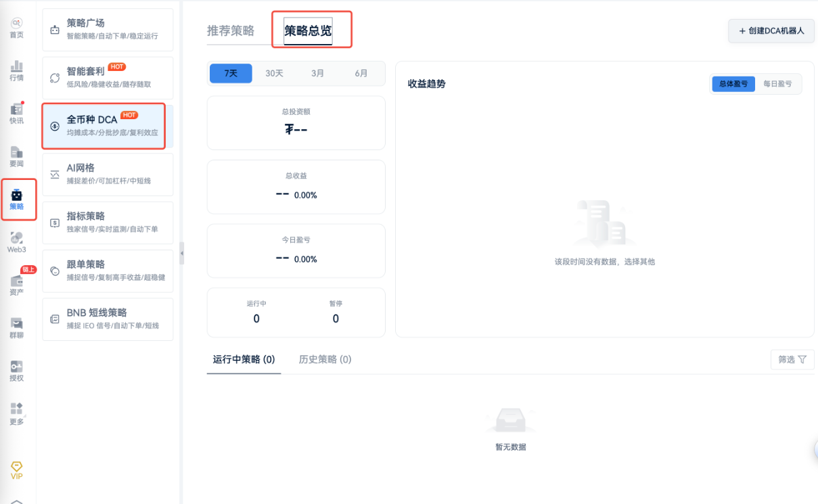Select the 策略 robot icon in navigation
The height and width of the screenshot is (504, 818).
click(x=17, y=195)
